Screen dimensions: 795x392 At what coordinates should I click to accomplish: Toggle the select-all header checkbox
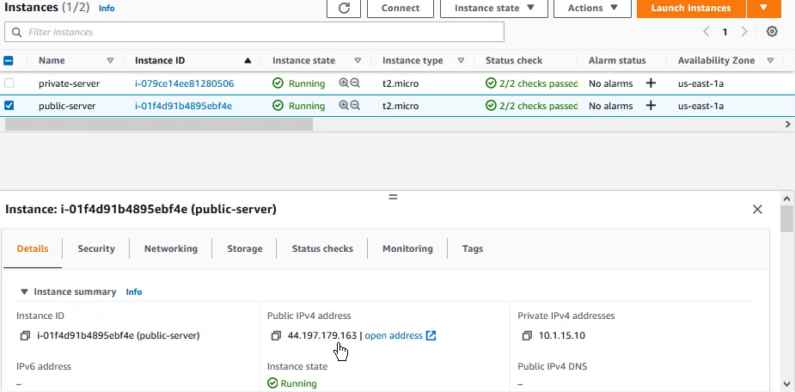(9, 61)
